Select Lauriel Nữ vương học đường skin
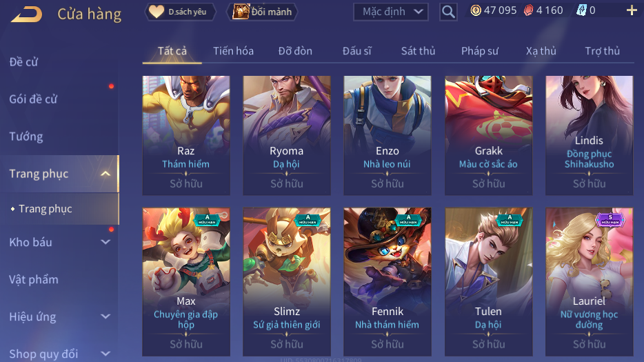Image resolution: width=644 pixels, height=362 pixels. (589, 282)
